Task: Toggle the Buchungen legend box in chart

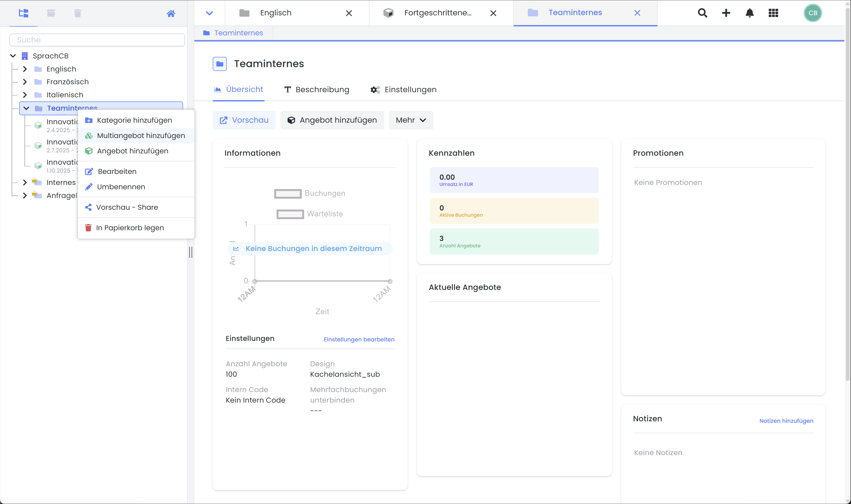Action: coord(288,194)
